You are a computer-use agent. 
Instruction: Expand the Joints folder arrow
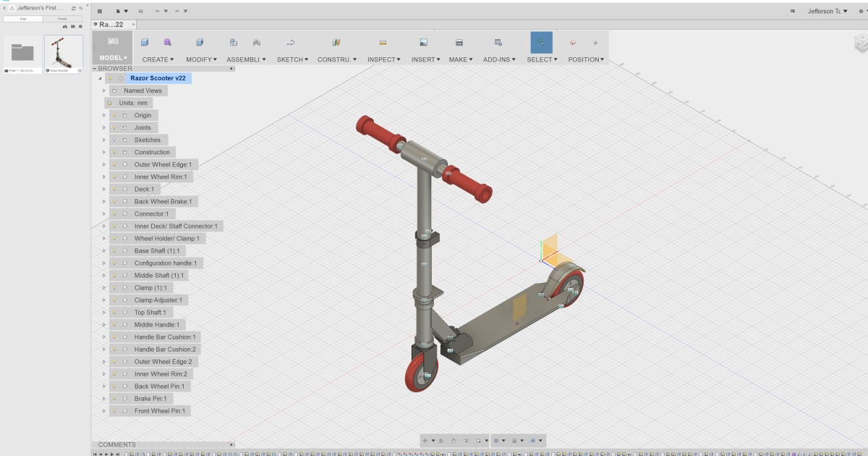[x=103, y=127]
